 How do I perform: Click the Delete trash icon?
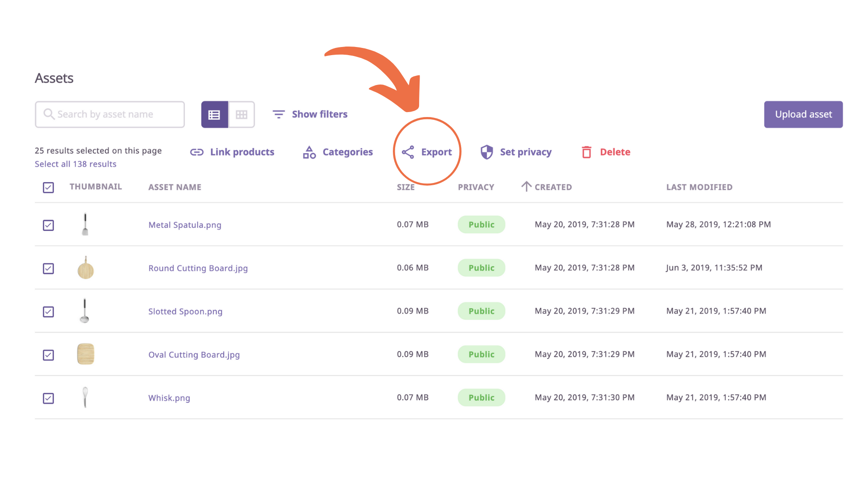point(586,152)
